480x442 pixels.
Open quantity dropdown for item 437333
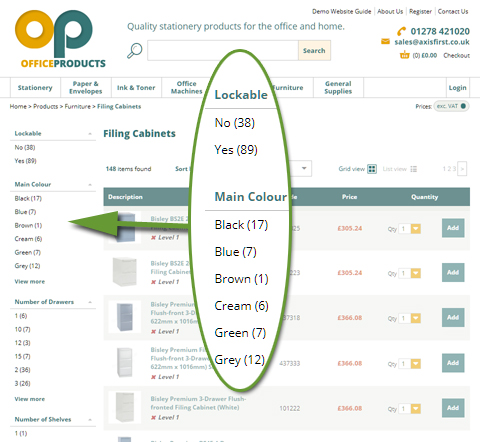416,364
